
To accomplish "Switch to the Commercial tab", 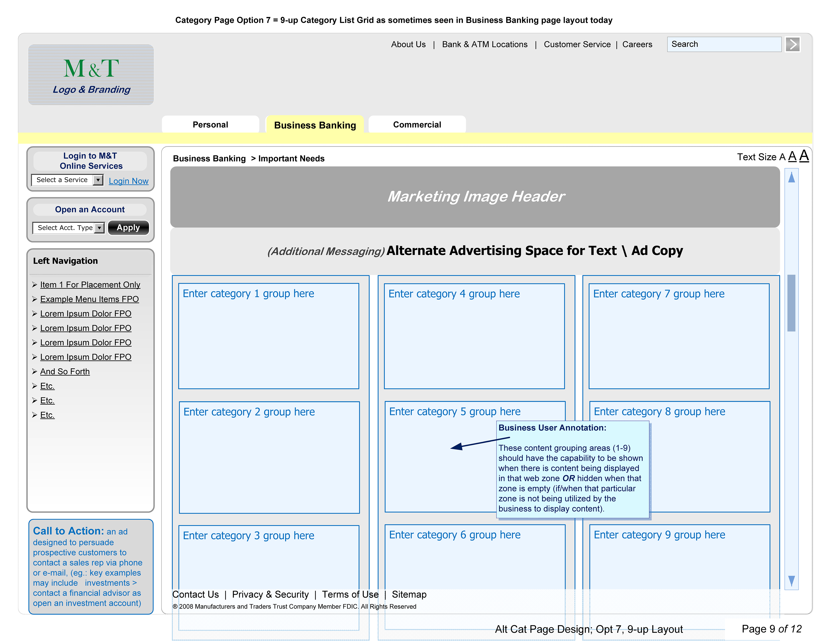I will [x=417, y=125].
